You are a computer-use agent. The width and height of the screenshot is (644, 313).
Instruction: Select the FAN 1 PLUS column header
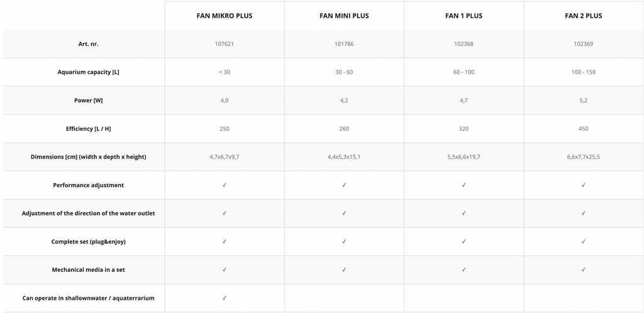tap(464, 16)
